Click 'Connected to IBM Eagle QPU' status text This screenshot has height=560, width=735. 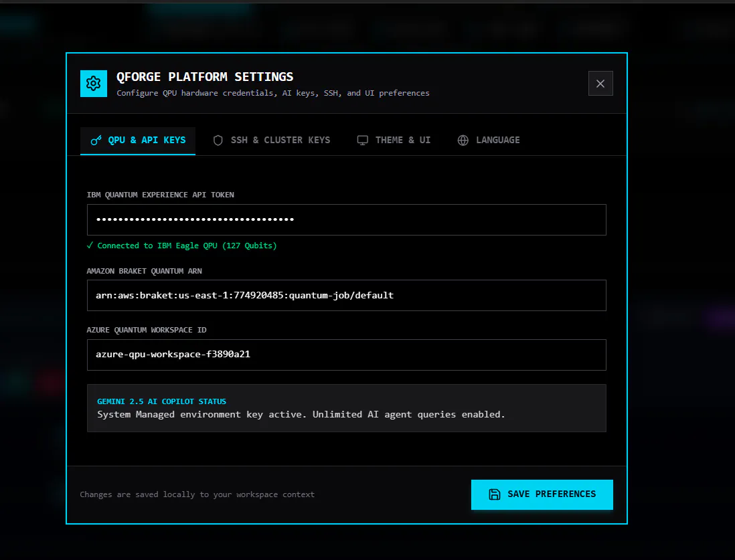182,246
